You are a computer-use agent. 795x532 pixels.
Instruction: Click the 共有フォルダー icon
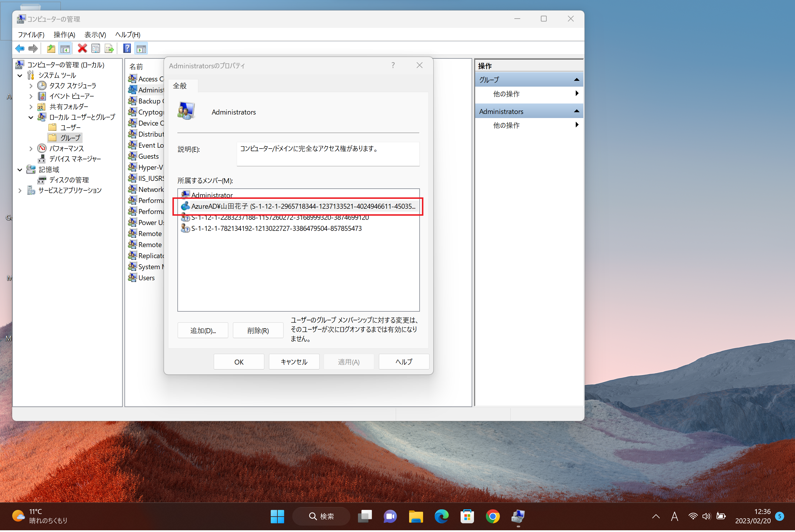coord(44,106)
